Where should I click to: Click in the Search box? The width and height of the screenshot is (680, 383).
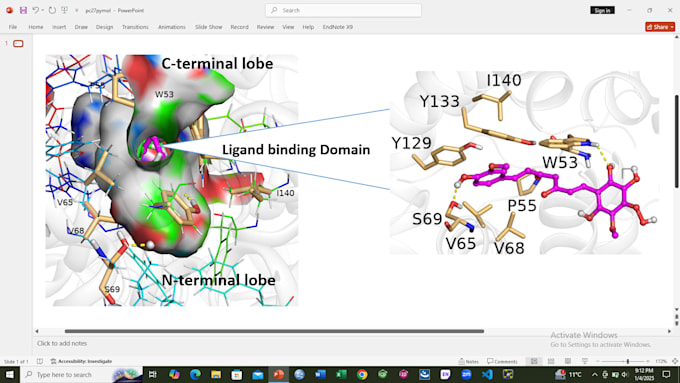coord(343,10)
